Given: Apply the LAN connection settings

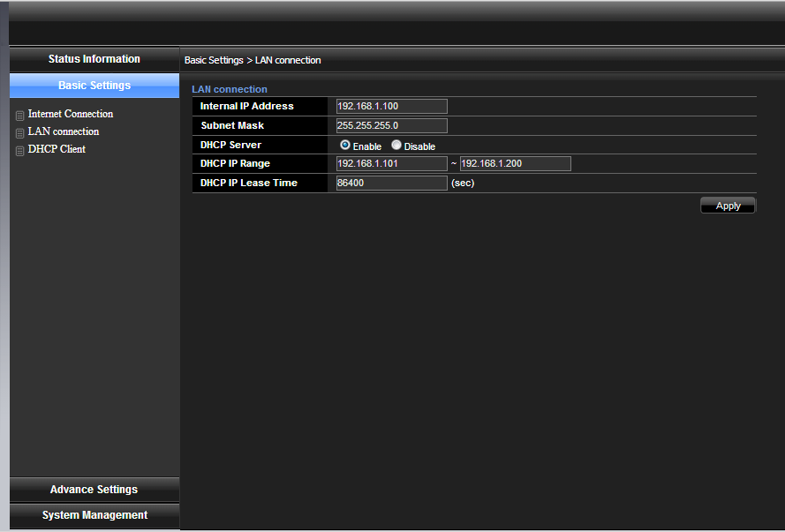Looking at the screenshot, I should (728, 206).
